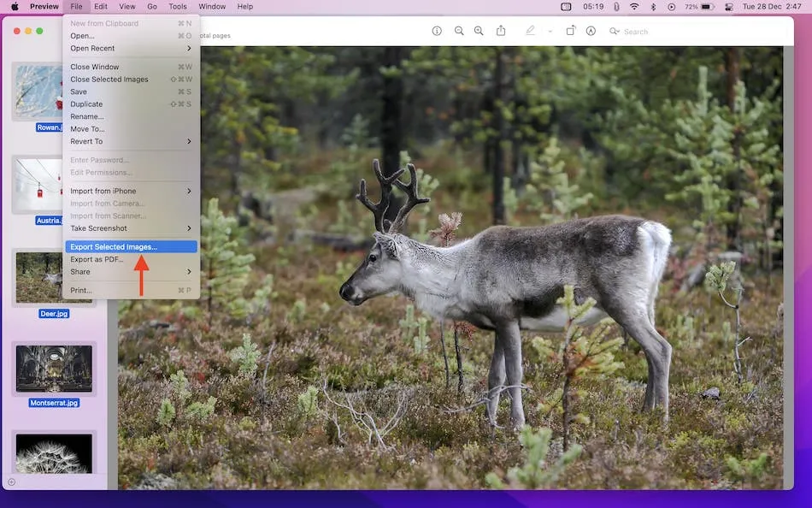This screenshot has width=812, height=508.
Task: Click the Highlight pen icon
Action: [530, 31]
